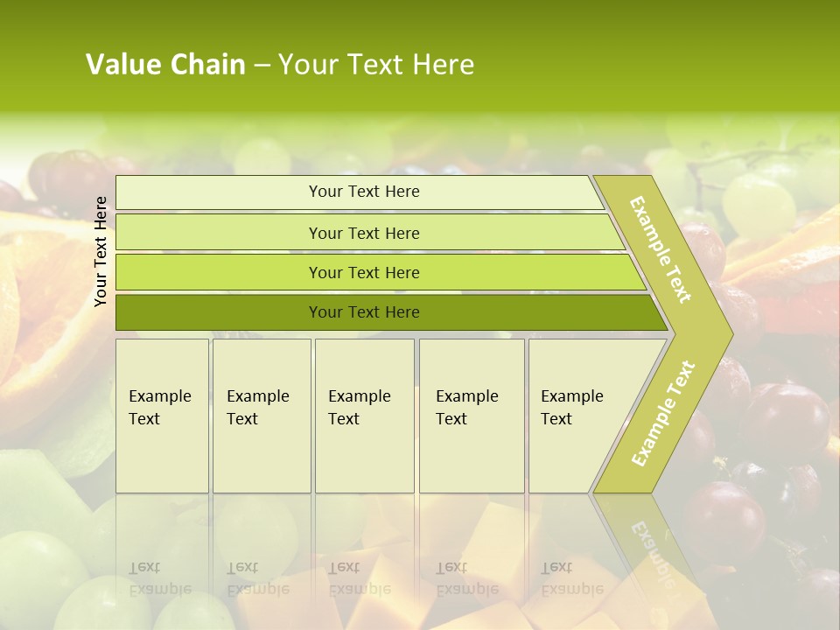Select the bright green third text bar
The width and height of the screenshot is (840, 630).
tap(363, 272)
